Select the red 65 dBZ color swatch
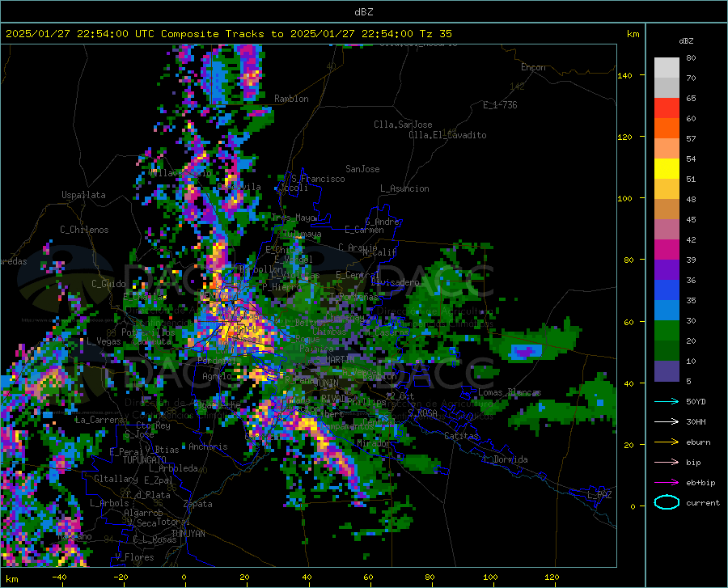 pos(667,108)
